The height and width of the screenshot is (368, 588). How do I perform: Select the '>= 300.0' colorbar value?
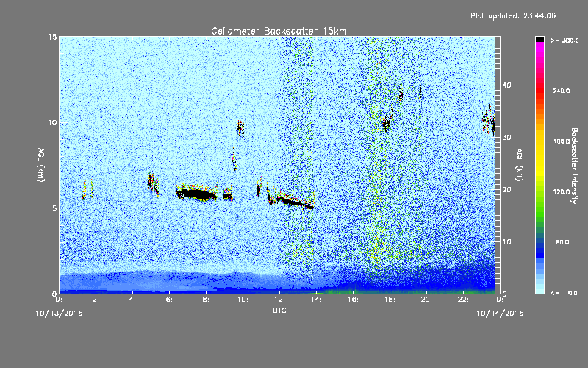pos(564,40)
